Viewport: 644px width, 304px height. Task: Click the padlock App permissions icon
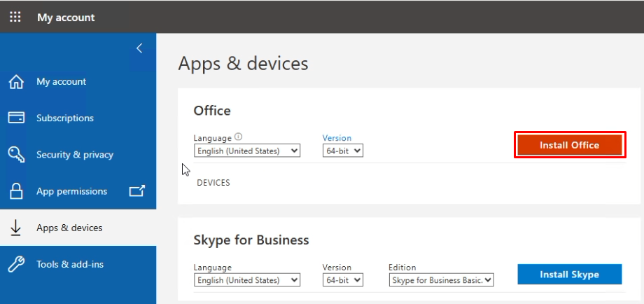coord(16,191)
